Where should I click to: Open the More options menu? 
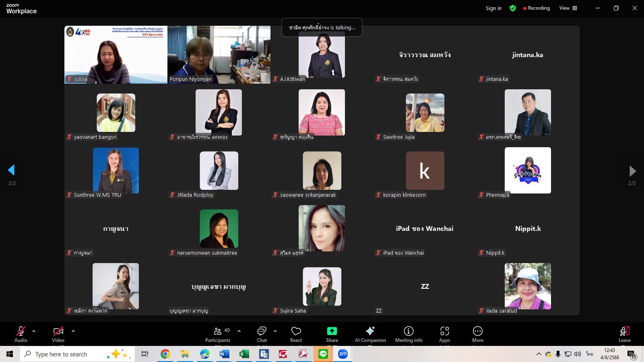pyautogui.click(x=477, y=334)
